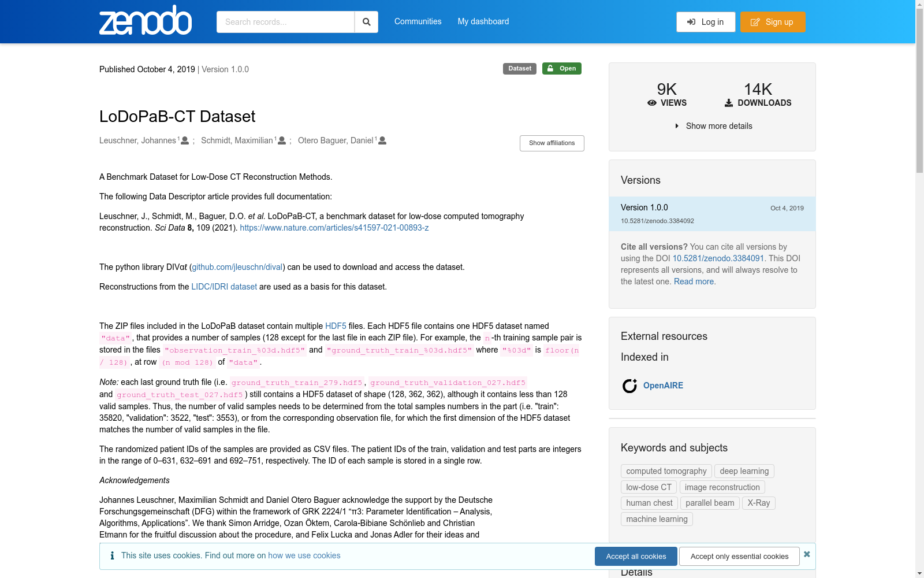Select Version 1.0.0 in the Versions panel
924x578 pixels.
[712, 214]
